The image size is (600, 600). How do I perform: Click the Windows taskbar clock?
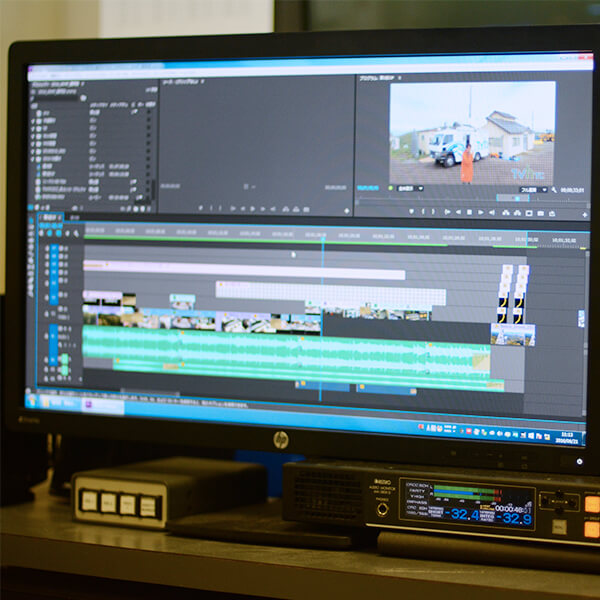[567, 437]
